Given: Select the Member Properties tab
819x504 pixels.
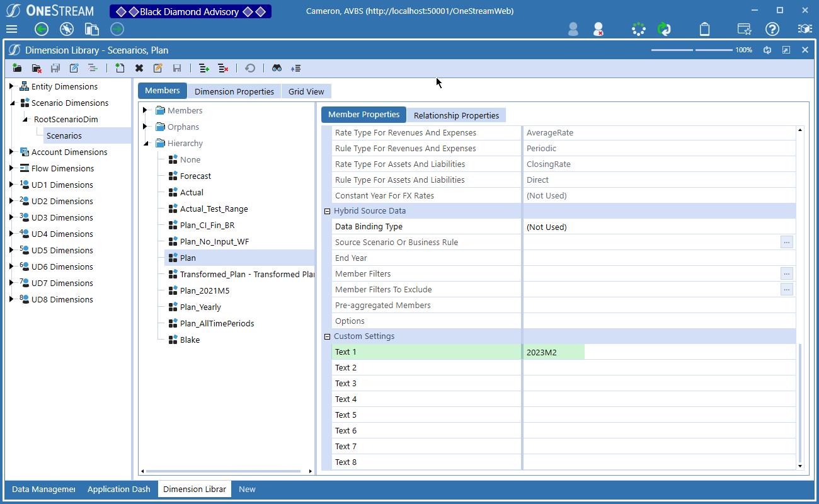Looking at the screenshot, I should (x=364, y=115).
